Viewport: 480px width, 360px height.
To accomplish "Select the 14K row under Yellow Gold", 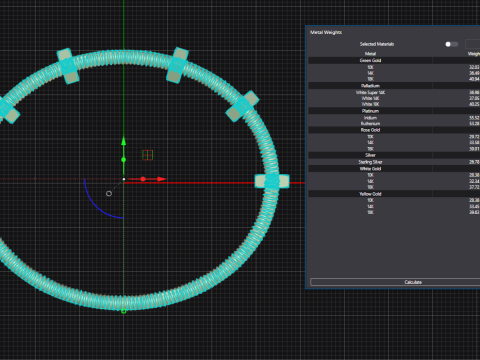I will (x=394, y=206).
